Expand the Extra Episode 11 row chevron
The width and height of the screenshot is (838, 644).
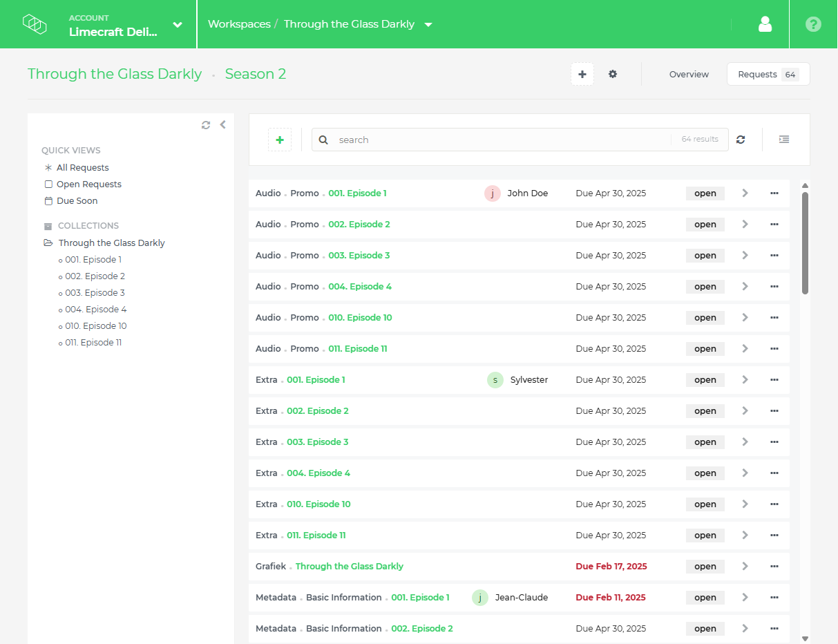click(x=745, y=536)
